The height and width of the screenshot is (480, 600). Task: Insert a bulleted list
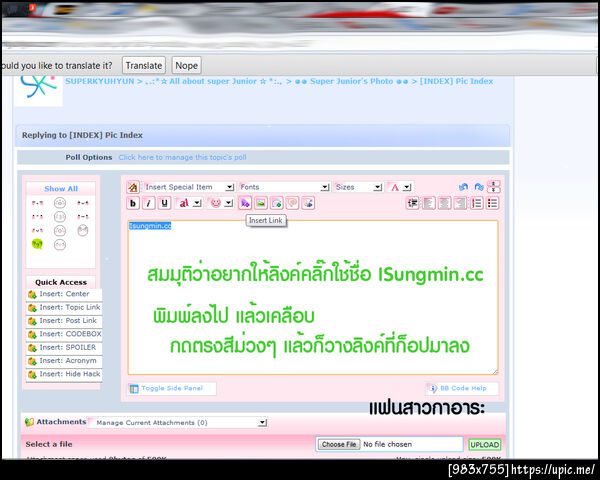[492, 203]
